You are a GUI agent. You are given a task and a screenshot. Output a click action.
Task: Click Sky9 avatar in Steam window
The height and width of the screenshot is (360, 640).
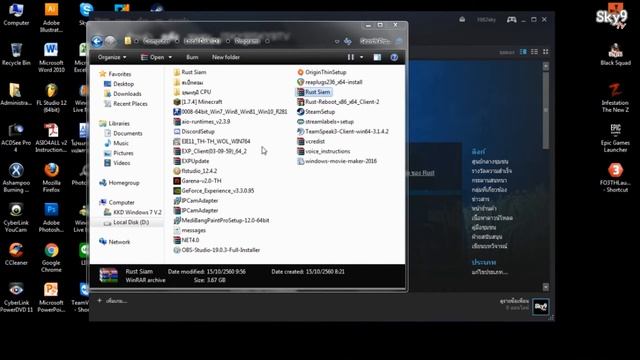click(x=541, y=307)
